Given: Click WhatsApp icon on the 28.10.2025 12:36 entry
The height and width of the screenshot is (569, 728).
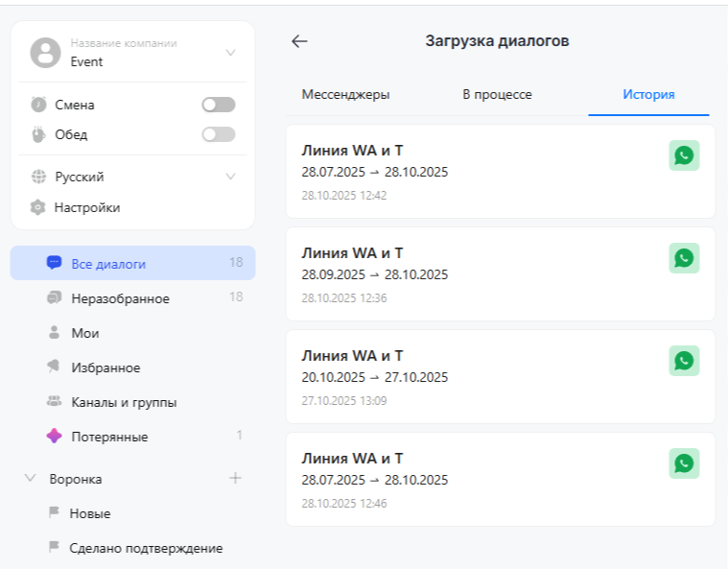Looking at the screenshot, I should click(684, 258).
